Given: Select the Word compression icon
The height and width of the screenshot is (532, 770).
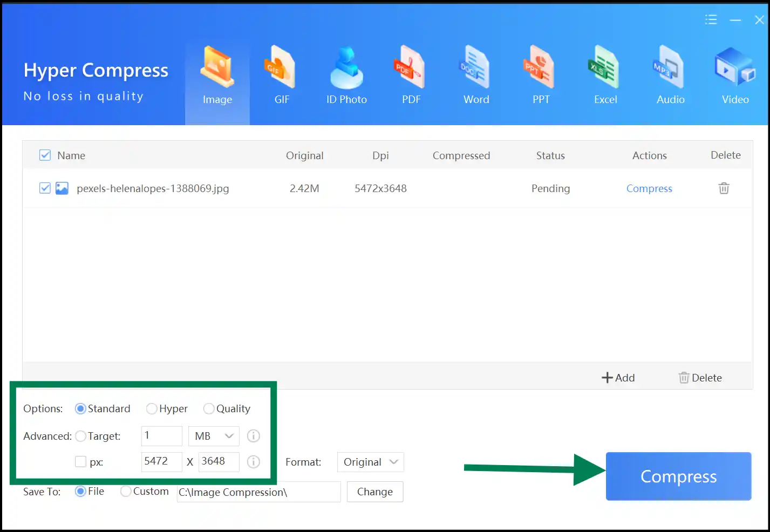Looking at the screenshot, I should [475, 67].
